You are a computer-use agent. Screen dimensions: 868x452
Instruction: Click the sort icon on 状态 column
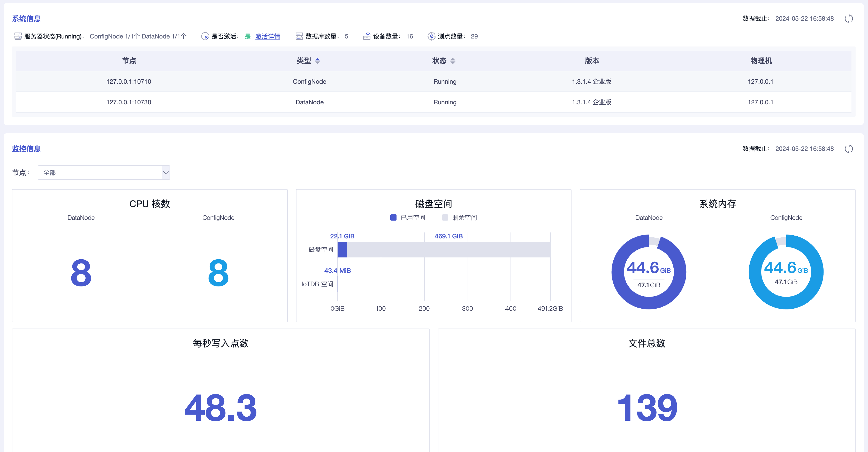453,61
